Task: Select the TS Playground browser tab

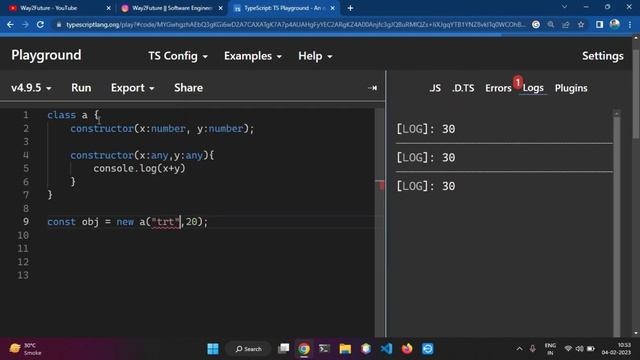Action: pyautogui.click(x=284, y=8)
